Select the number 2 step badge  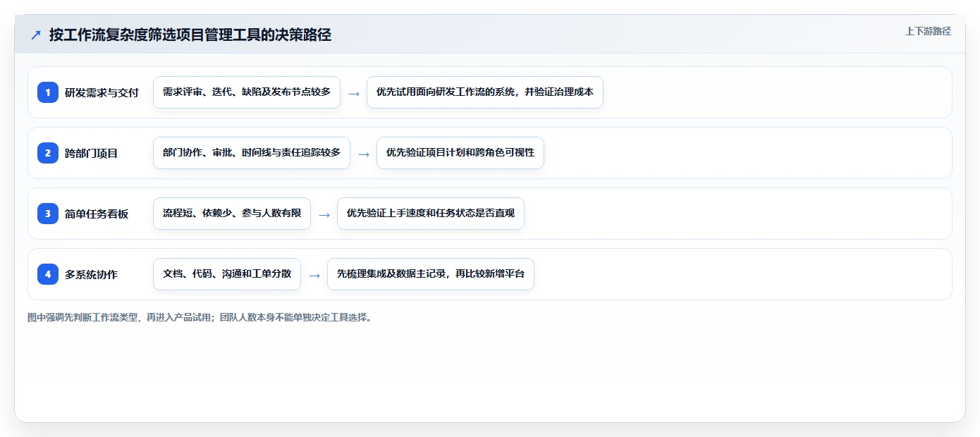coord(48,153)
